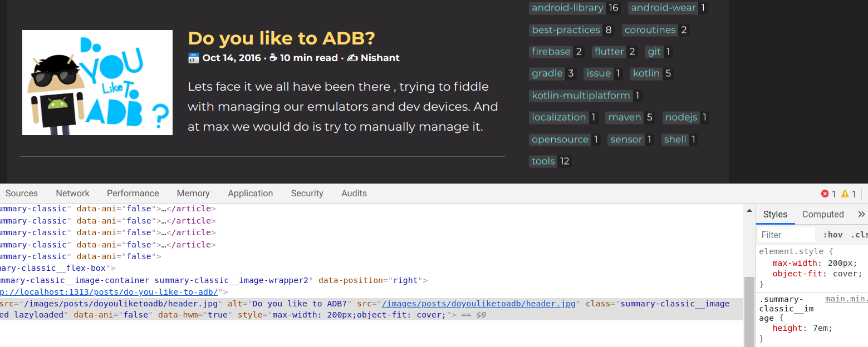Select the android-library tag
The width and height of the screenshot is (868, 347).
point(567,8)
